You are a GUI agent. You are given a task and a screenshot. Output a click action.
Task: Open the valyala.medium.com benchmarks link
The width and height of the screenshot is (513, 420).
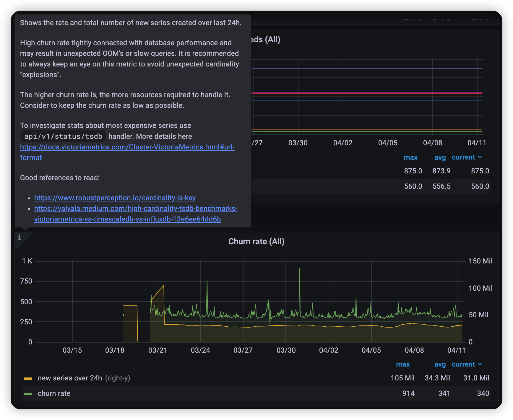pyautogui.click(x=136, y=209)
